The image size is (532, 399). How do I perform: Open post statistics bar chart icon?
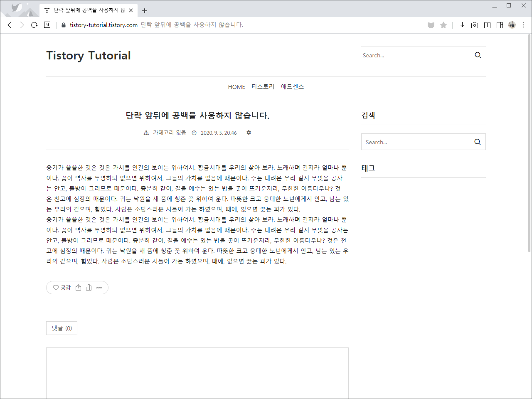pyautogui.click(x=89, y=287)
